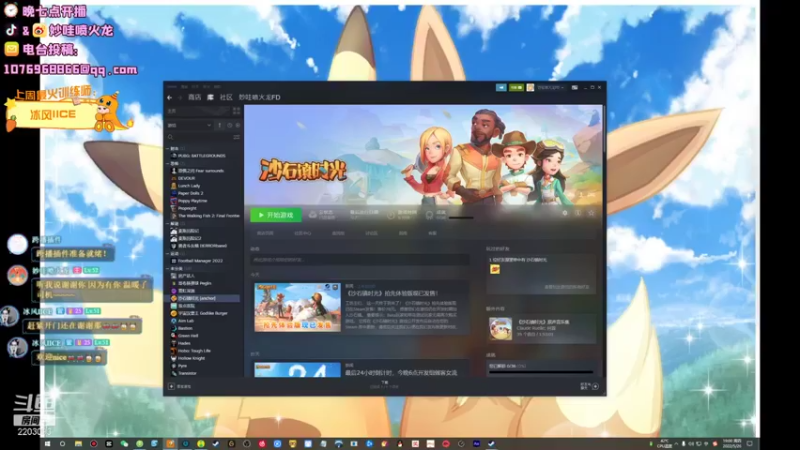The height and width of the screenshot is (450, 800).
Task: Collapse the 运动 category
Action: (167, 254)
